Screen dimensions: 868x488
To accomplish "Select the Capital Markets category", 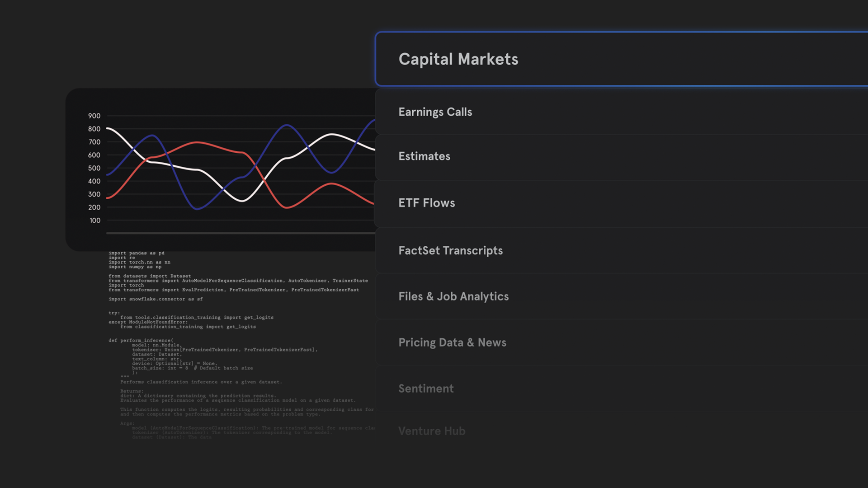I will point(622,59).
